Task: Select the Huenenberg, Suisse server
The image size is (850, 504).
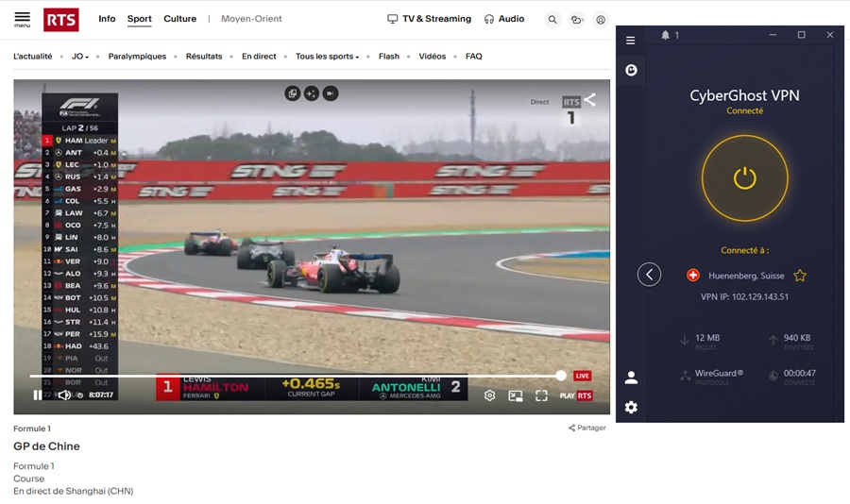Action: point(746,276)
